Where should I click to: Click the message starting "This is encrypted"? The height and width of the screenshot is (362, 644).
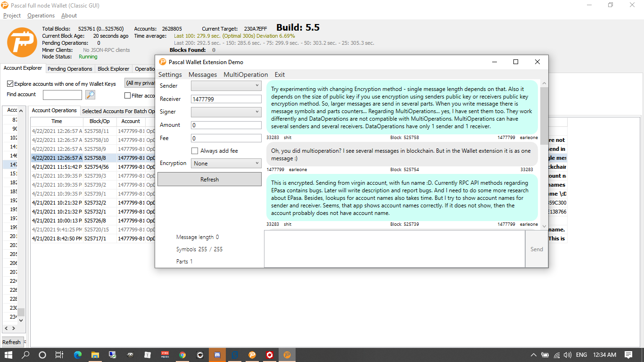(402, 197)
